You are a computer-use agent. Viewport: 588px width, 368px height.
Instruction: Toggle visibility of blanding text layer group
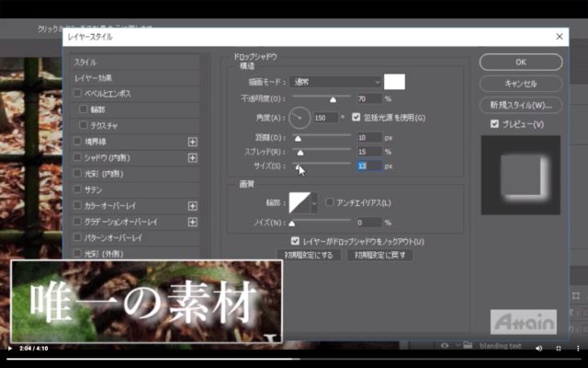coord(445,346)
